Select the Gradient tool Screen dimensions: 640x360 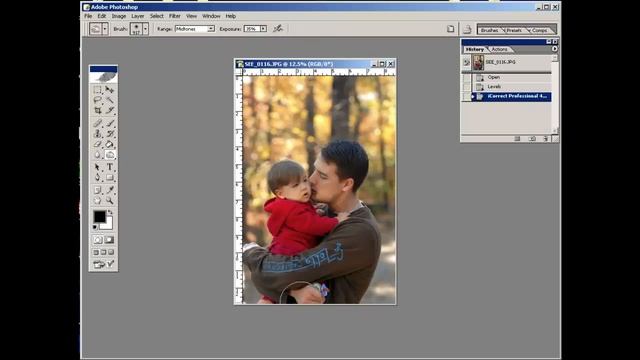point(110,144)
